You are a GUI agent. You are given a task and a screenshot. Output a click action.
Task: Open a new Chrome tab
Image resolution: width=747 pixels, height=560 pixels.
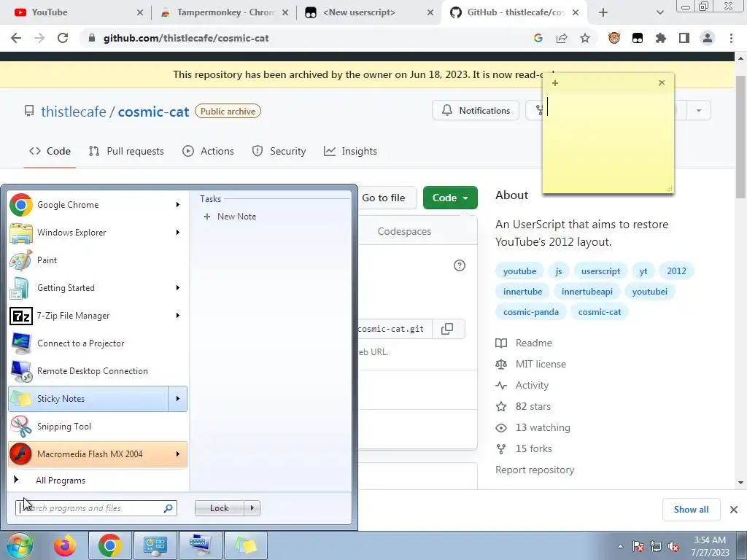click(603, 12)
